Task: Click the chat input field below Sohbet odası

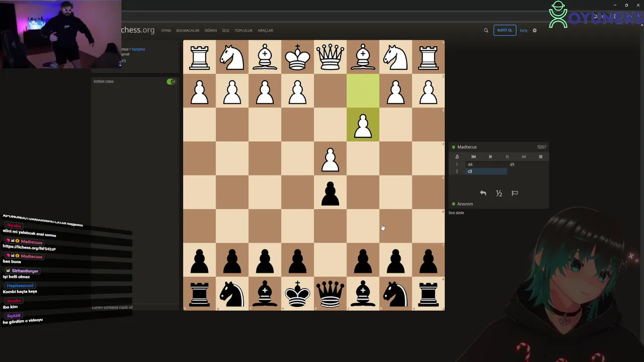Action: coord(135,307)
